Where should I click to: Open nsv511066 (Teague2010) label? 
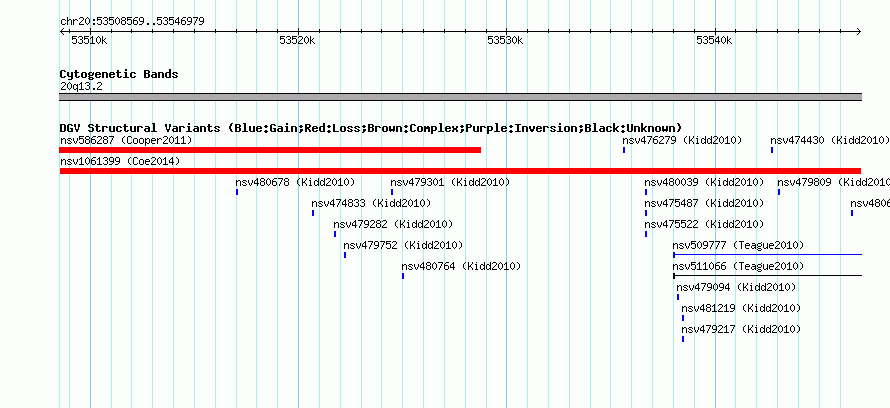point(738,266)
